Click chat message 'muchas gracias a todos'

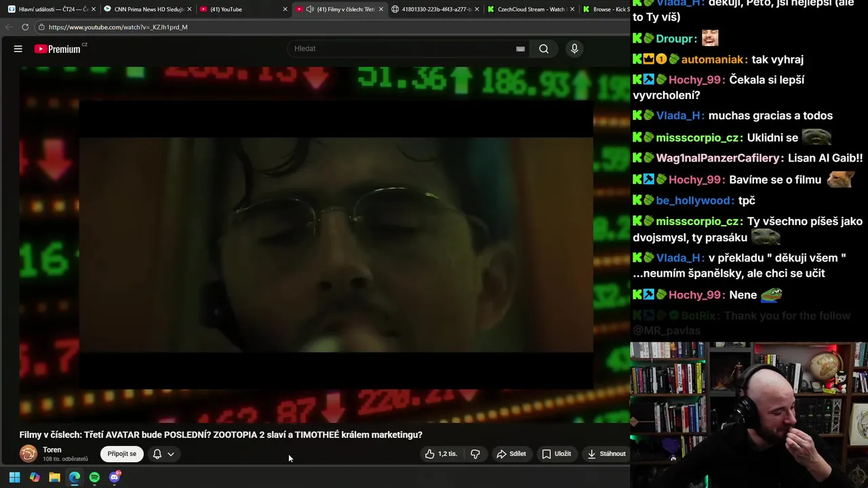click(770, 116)
